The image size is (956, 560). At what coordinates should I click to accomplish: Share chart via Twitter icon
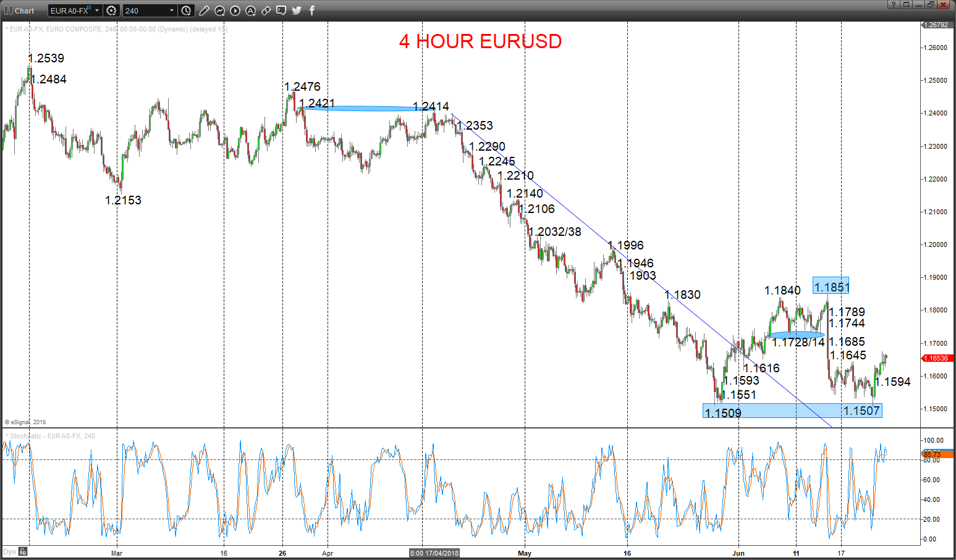(x=297, y=10)
